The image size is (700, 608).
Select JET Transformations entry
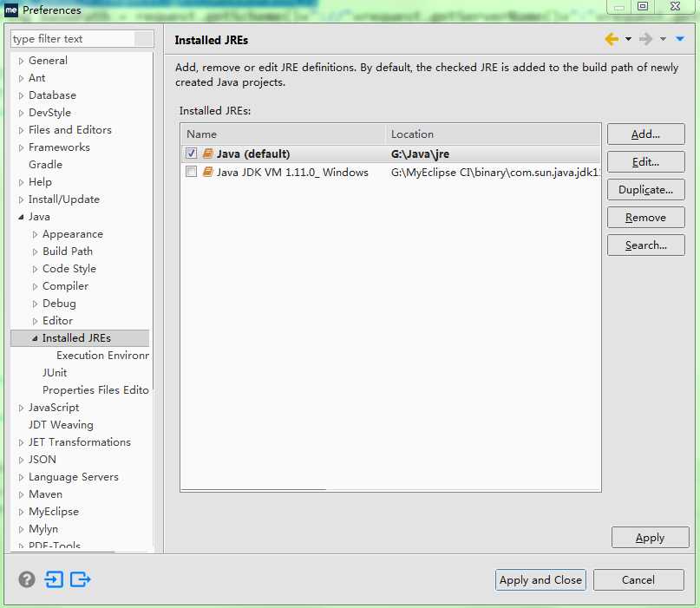coord(80,442)
